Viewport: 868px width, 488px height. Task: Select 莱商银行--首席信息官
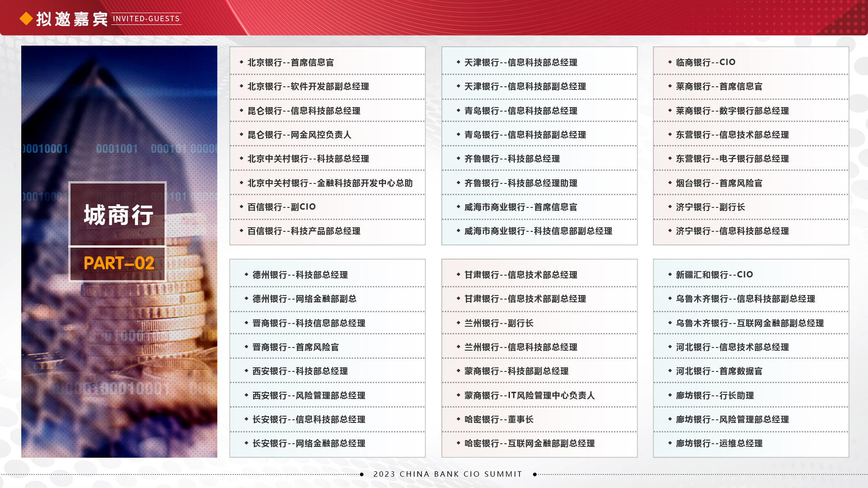[719, 86]
